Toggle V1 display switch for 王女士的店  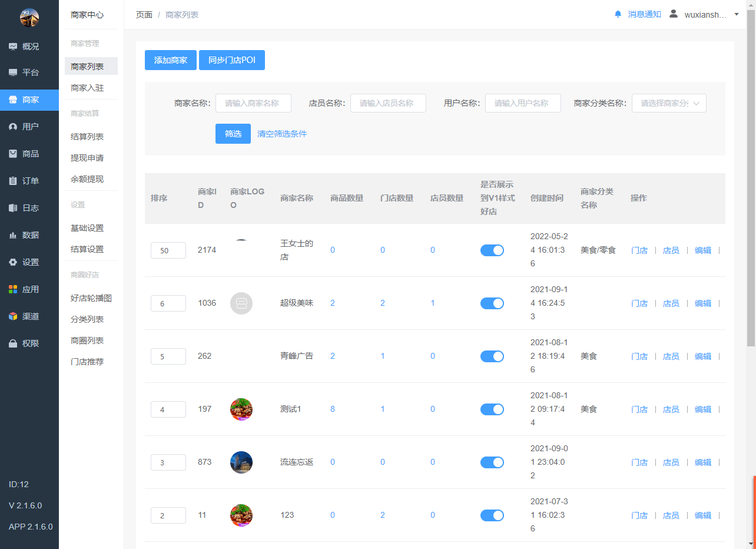click(492, 250)
